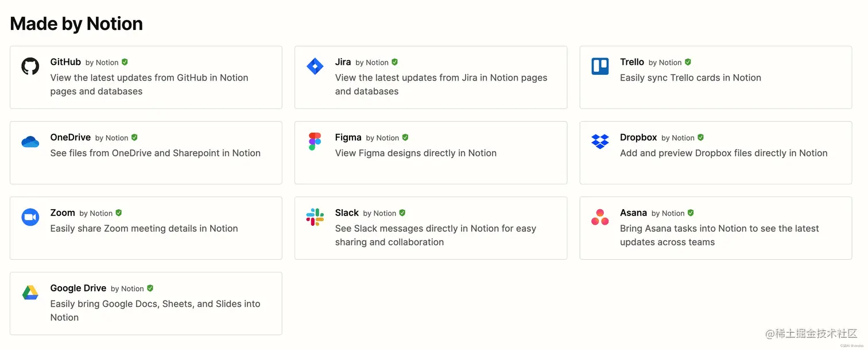Click the Zoom camera icon
868x350 pixels.
tap(30, 217)
